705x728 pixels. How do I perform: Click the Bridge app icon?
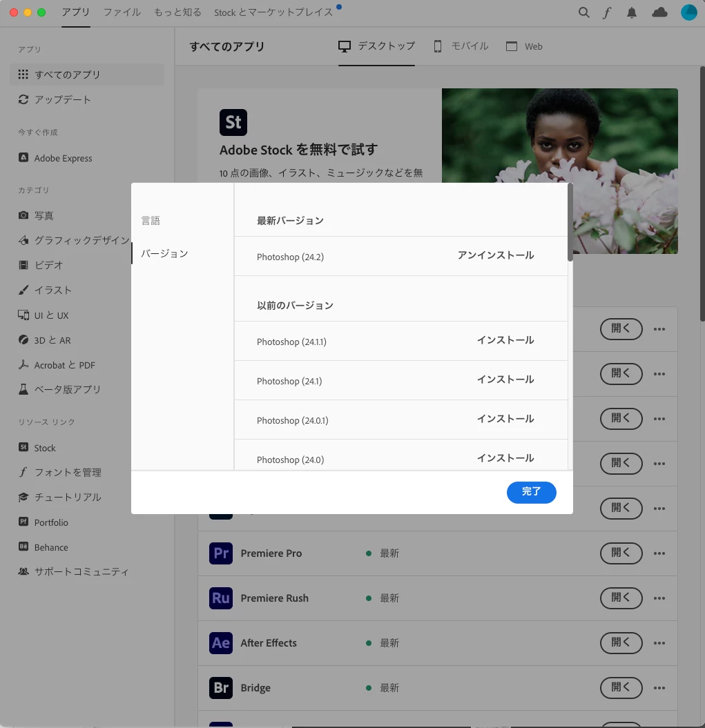[x=221, y=687]
